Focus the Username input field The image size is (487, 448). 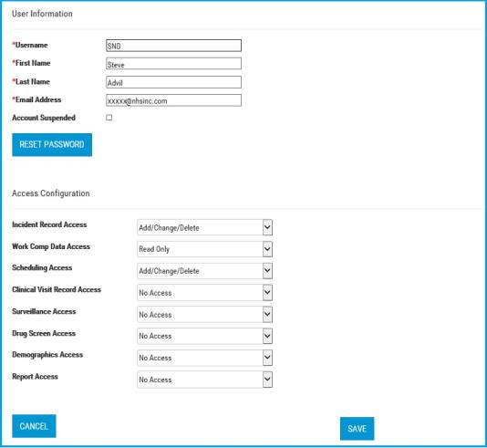(173, 46)
